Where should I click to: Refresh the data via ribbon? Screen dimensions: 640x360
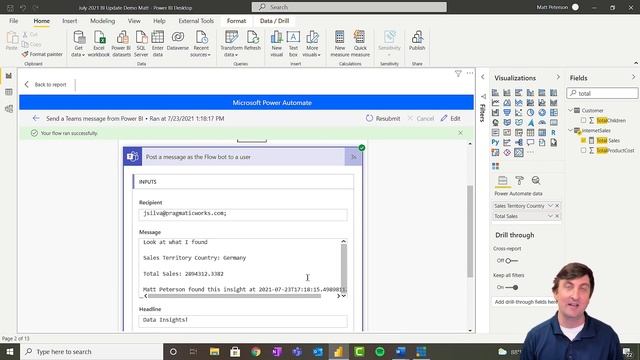click(252, 41)
